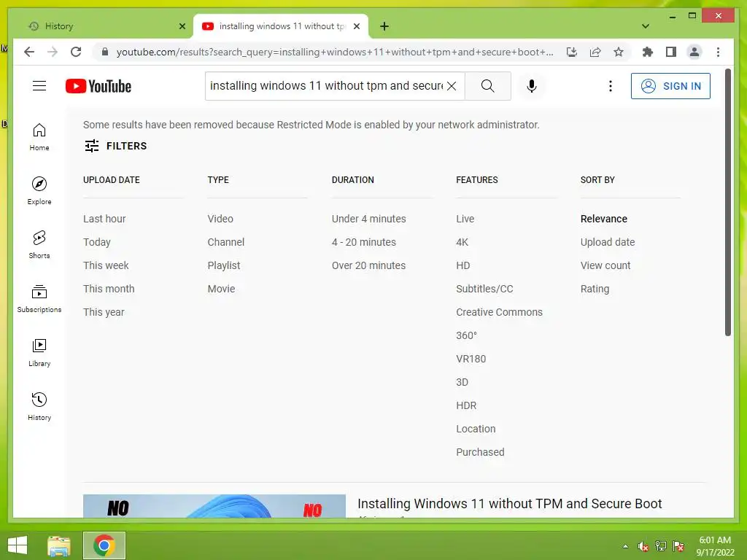
Task: Open Explore in the sidebar
Action: pyautogui.click(x=39, y=190)
